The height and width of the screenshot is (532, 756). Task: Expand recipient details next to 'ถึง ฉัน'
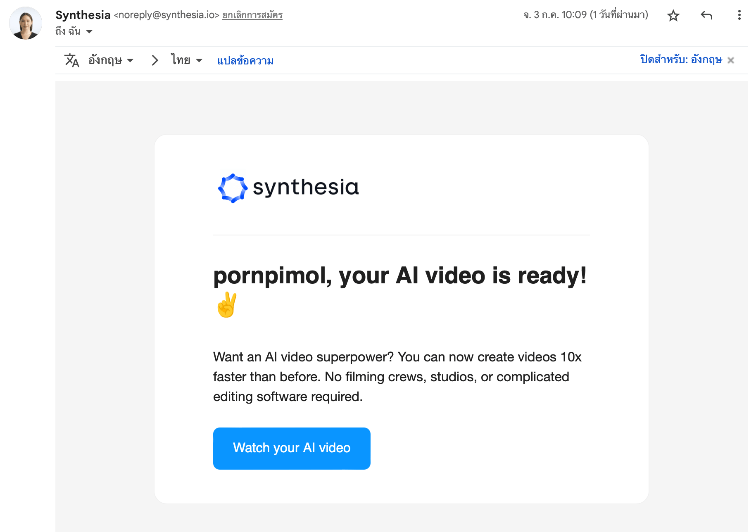point(89,31)
